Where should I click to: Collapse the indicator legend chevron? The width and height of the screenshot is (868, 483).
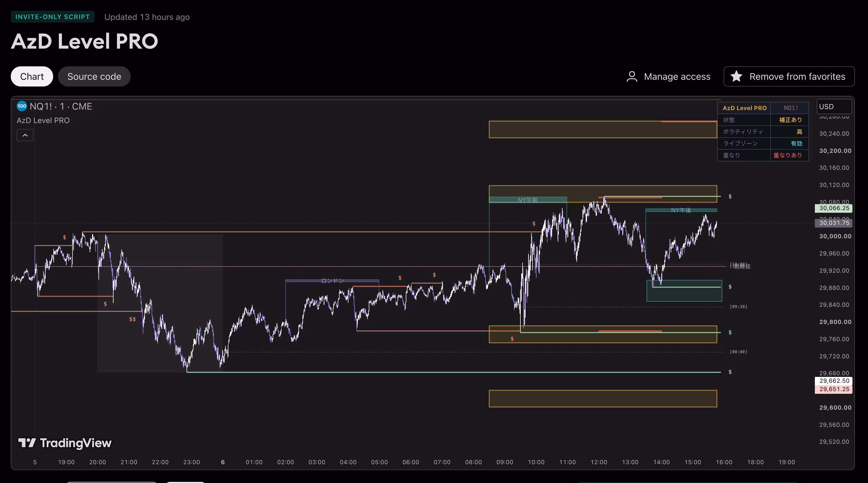point(25,135)
